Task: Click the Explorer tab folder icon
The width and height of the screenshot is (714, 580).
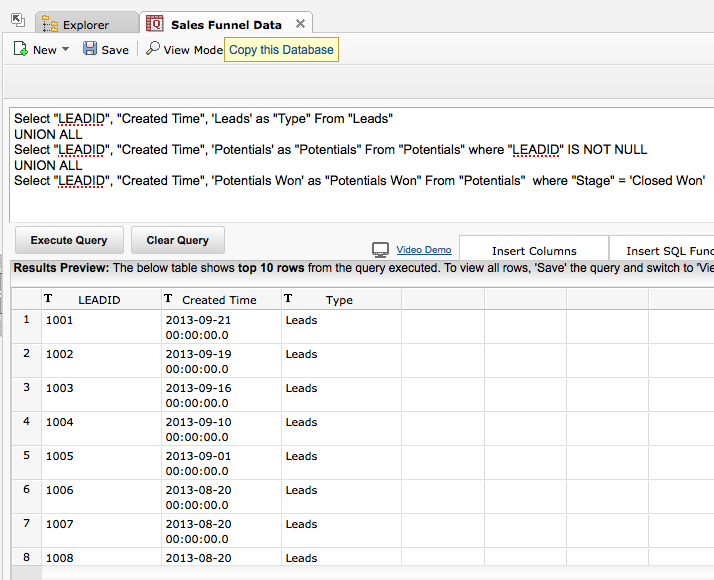Action: (x=49, y=24)
